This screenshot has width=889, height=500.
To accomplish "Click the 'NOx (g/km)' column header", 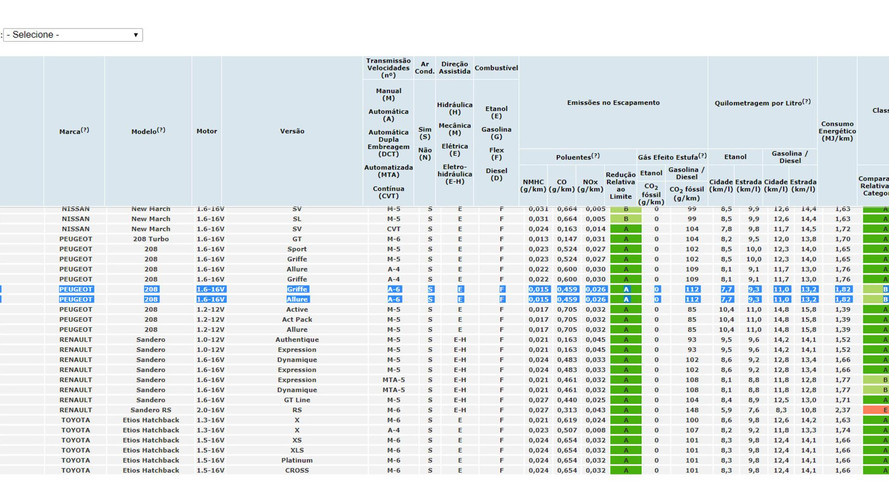I will 590,185.
